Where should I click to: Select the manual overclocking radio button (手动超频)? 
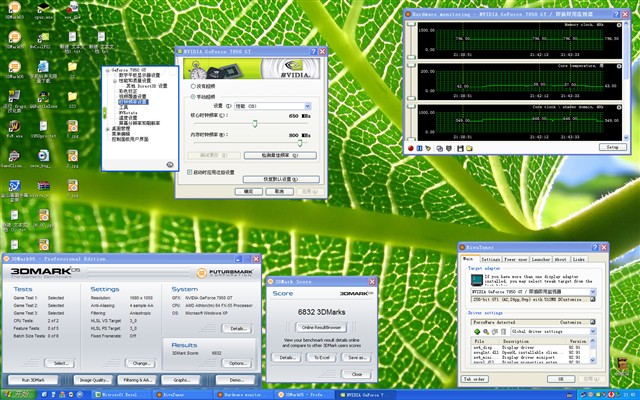(193, 97)
